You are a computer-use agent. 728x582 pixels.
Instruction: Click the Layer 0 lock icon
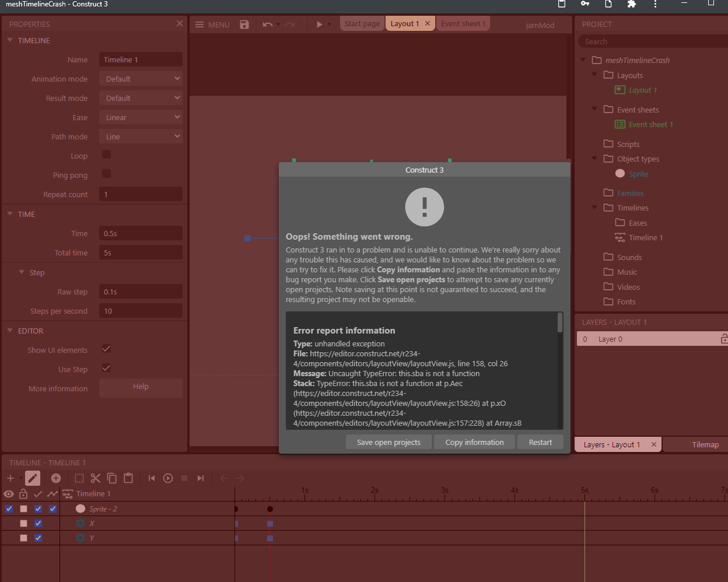point(724,339)
